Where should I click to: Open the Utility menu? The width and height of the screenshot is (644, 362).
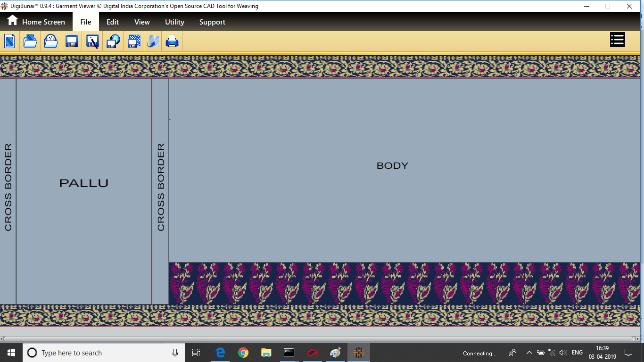pyautogui.click(x=174, y=22)
